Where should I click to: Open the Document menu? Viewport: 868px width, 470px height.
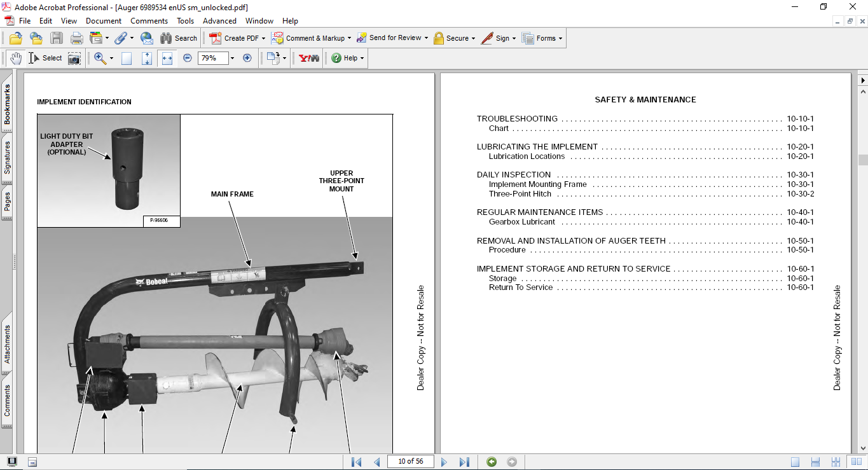(104, 21)
